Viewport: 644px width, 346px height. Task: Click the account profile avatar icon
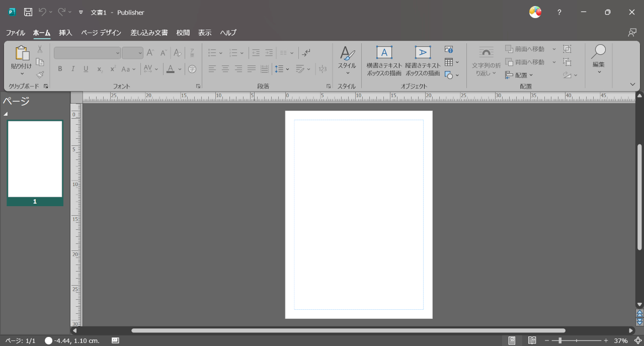pos(535,12)
